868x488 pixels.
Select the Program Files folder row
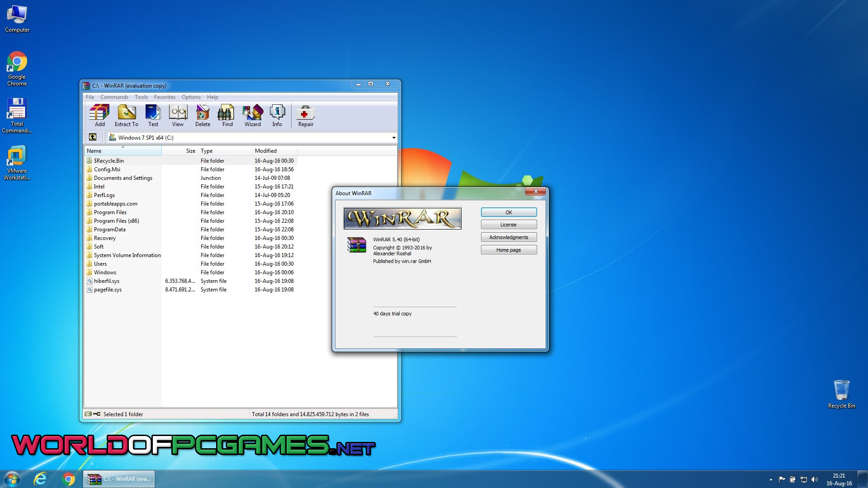[x=110, y=212]
